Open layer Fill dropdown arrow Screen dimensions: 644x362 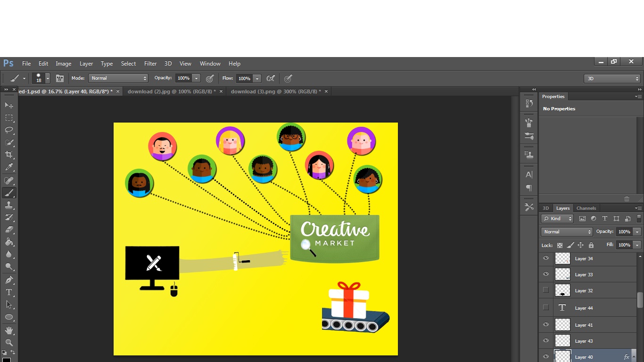pos(637,245)
